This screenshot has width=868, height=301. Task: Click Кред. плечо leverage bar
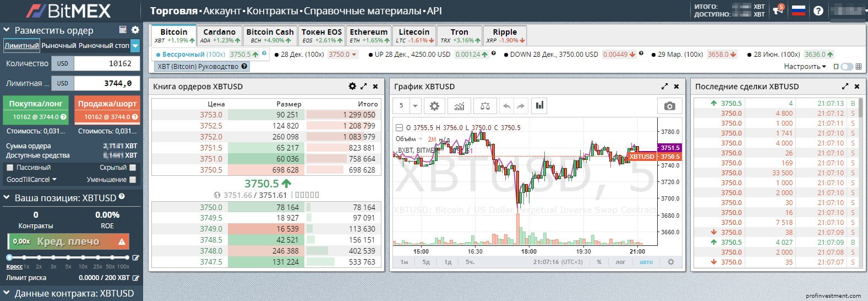[68, 241]
